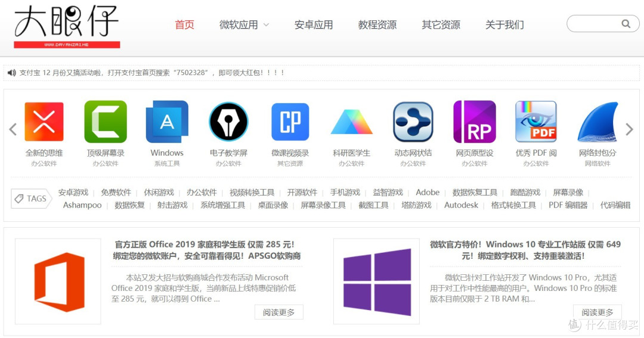Select the 跑酷游戏 tag
The image size is (644, 338).
point(525,192)
